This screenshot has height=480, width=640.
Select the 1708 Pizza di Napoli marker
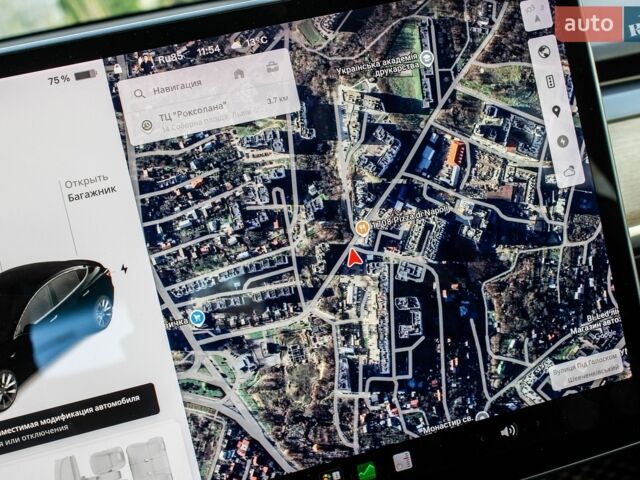point(362,228)
